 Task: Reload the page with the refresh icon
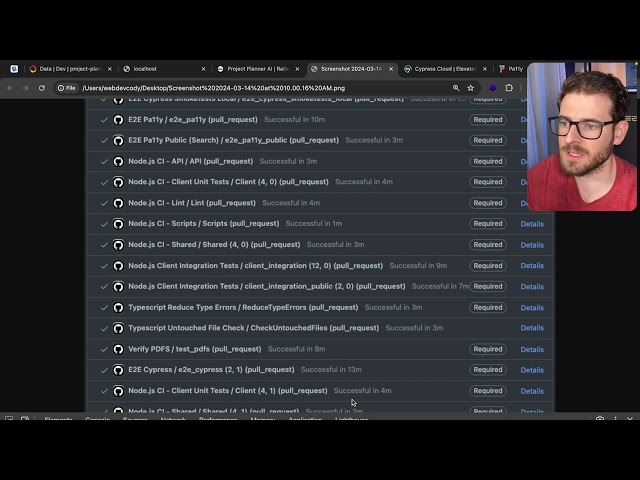[41, 88]
